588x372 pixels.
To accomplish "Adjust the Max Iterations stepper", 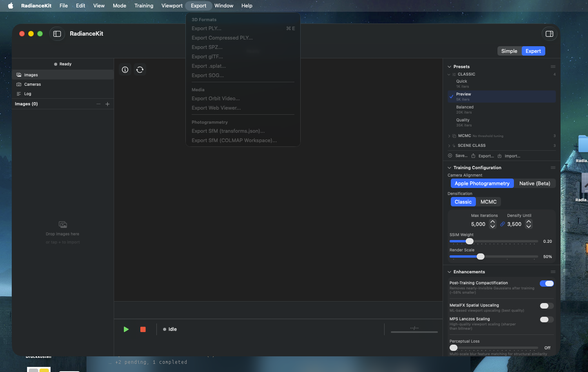I will pos(493,224).
